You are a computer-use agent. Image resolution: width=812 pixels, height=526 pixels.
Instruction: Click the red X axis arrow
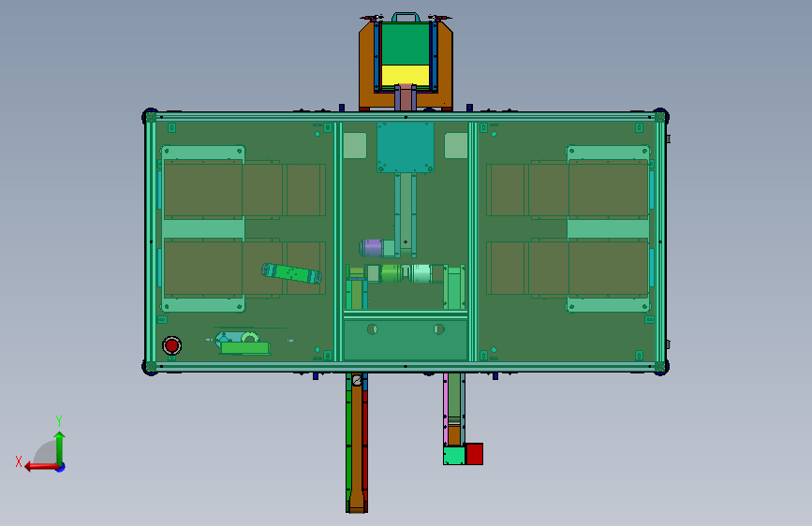click(x=41, y=467)
